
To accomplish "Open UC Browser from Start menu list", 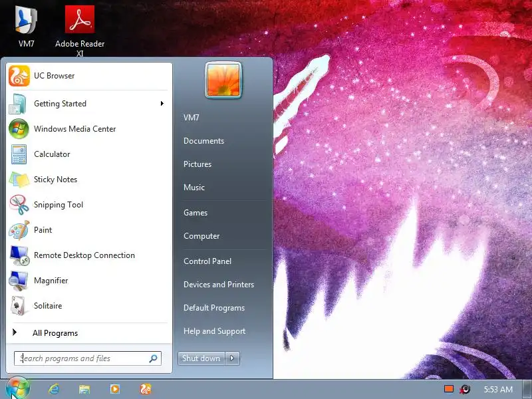I will point(88,76).
